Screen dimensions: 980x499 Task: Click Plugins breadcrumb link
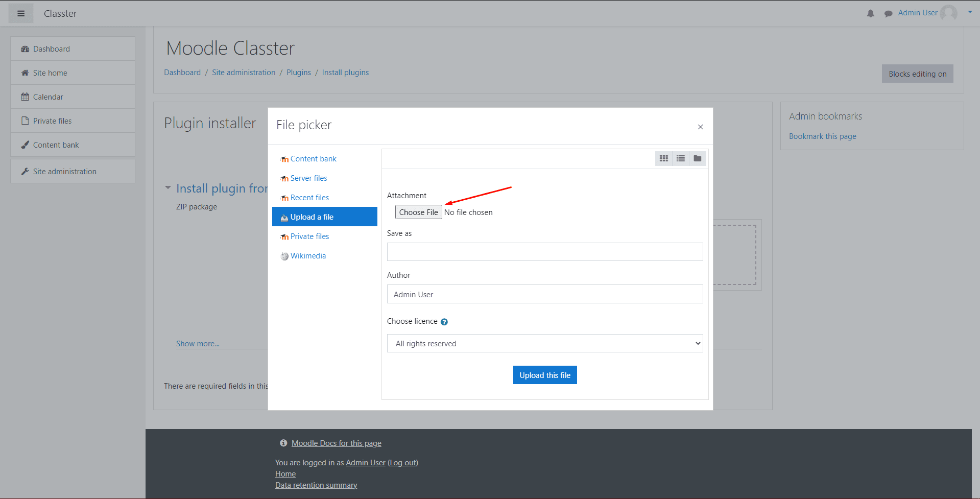click(299, 73)
